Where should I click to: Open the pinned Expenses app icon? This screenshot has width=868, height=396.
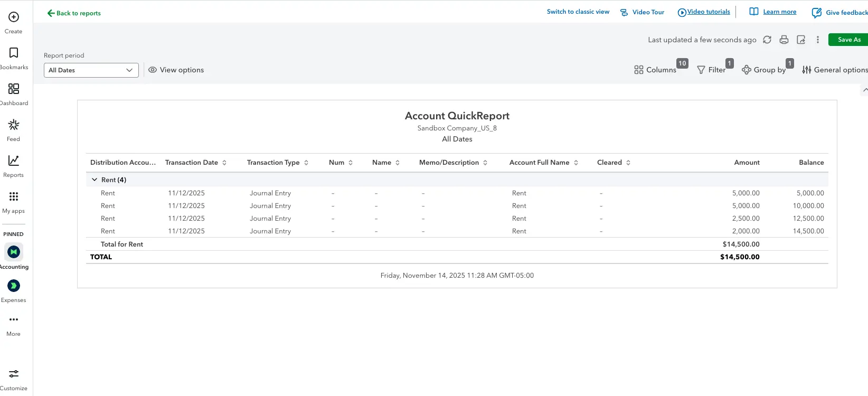click(14, 286)
